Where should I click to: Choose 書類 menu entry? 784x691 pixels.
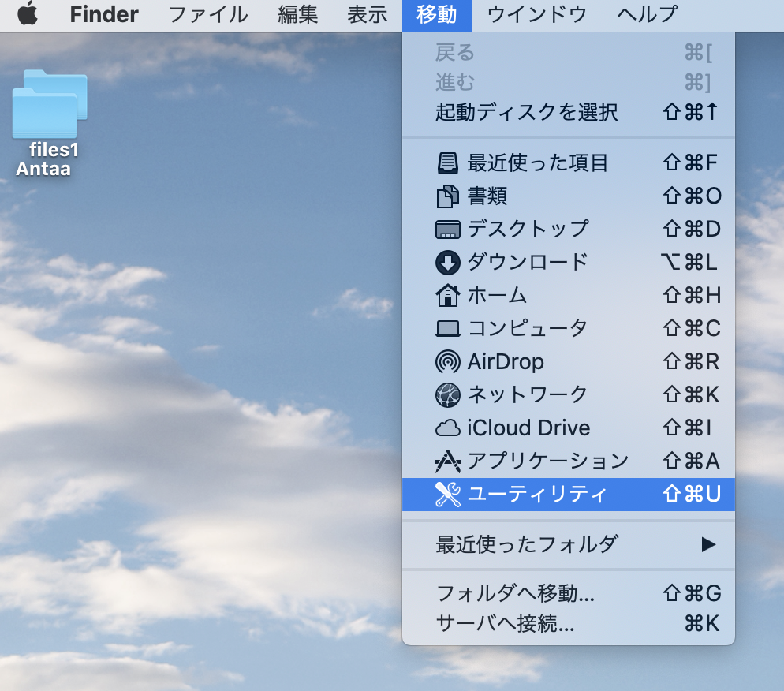tap(569, 196)
